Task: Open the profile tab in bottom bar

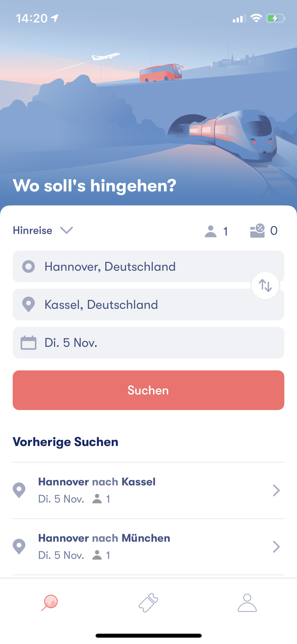Action: coord(247,603)
